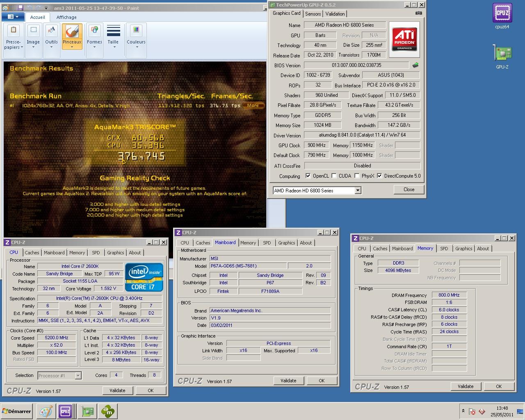The width and height of the screenshot is (525, 420).
Task: Open SPD tab in left CPU-Z window
Action: pos(96,253)
